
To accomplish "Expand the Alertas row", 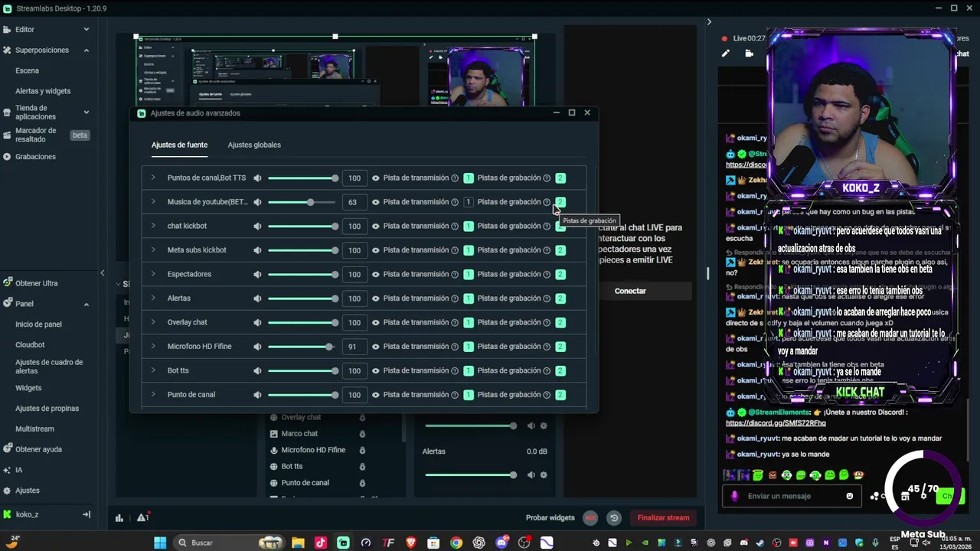I will [153, 298].
